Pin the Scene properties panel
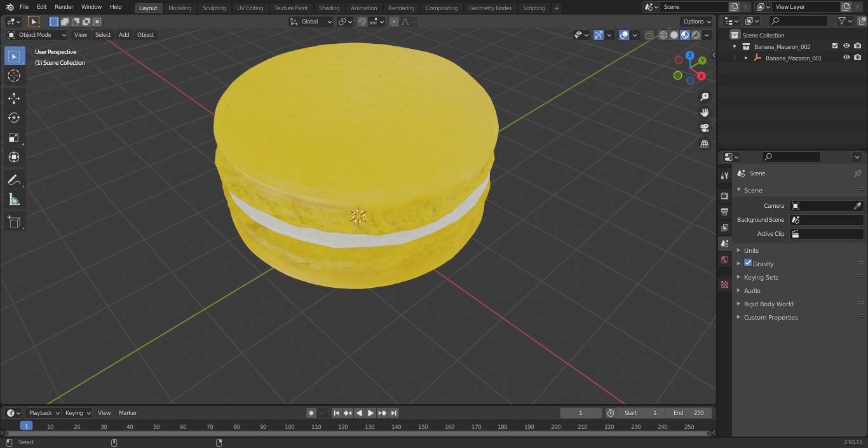868x448 pixels. click(857, 173)
